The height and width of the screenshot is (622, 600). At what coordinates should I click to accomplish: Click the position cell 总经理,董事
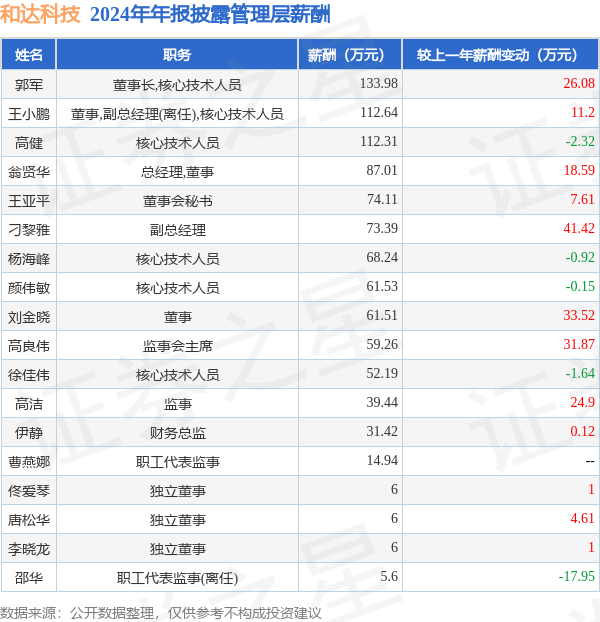click(177, 172)
